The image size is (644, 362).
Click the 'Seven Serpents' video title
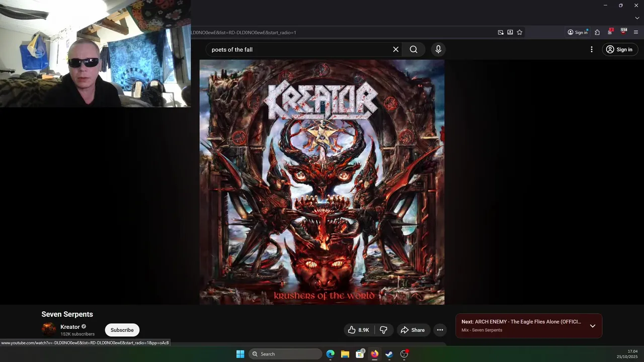point(67,314)
